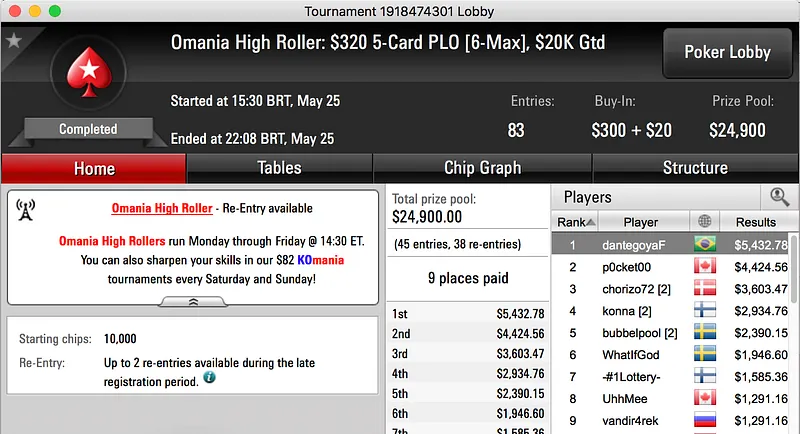
Task: Click the re-entry info icon
Action: click(209, 378)
